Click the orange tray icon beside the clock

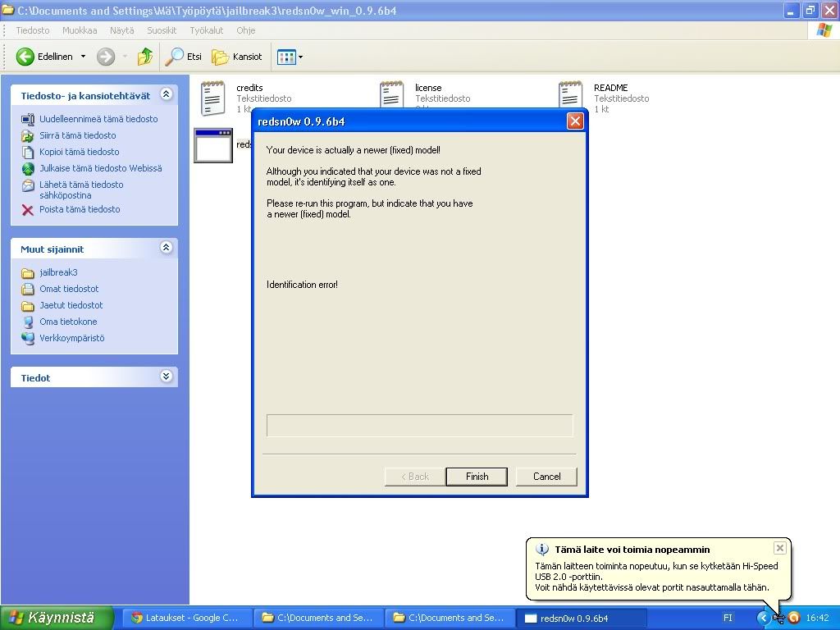[793, 618]
